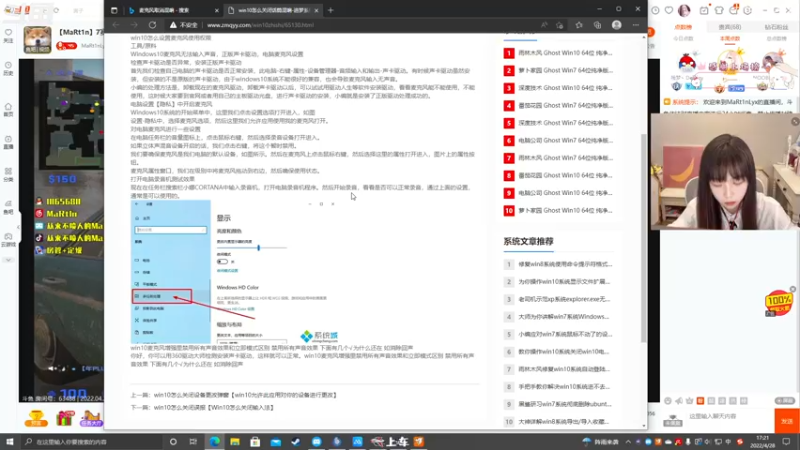800x450 pixels.
Task: Open shirt skin icon in streaming header
Action: [719, 10]
